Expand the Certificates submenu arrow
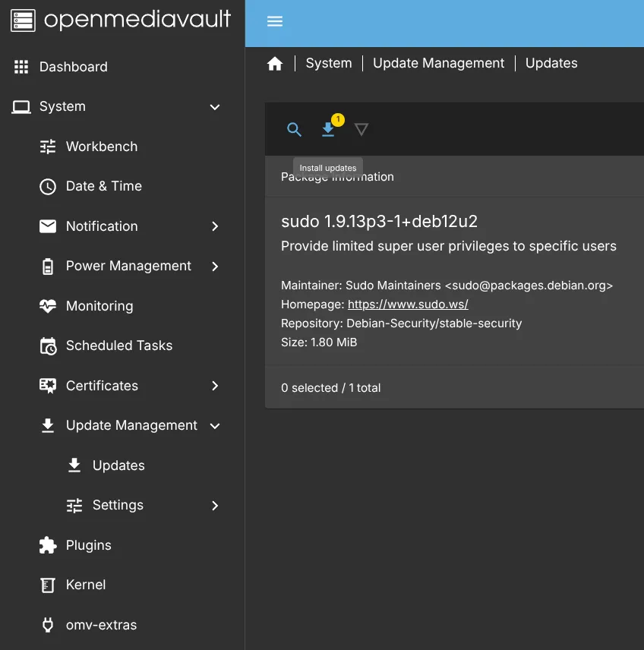 tap(215, 386)
